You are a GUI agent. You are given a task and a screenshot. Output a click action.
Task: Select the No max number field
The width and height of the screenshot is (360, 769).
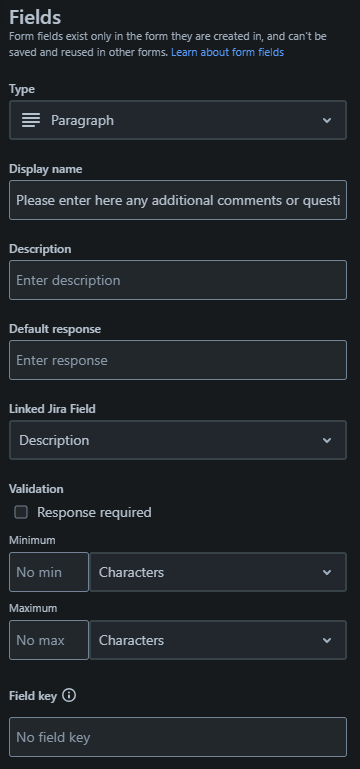coord(49,641)
